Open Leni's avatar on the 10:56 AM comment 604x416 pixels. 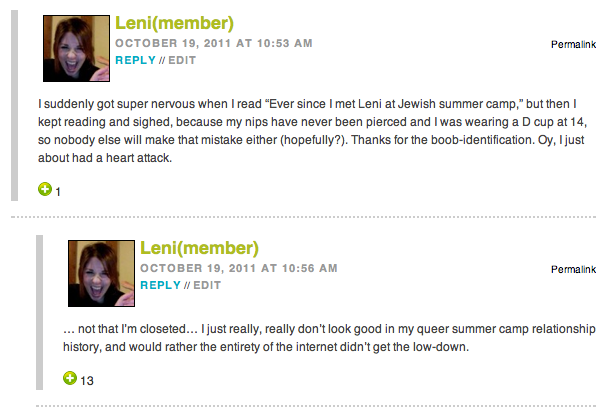pos(100,273)
